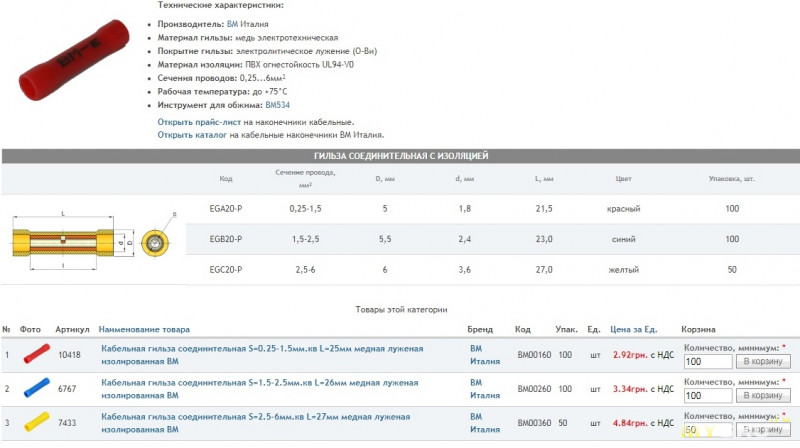Open product S=2.5-6мм.кв L=27мм link

255,423
